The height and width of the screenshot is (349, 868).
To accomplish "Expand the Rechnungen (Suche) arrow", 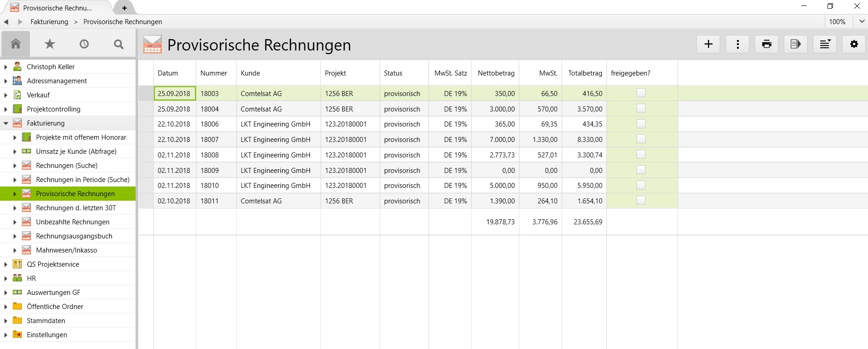I will (15, 166).
